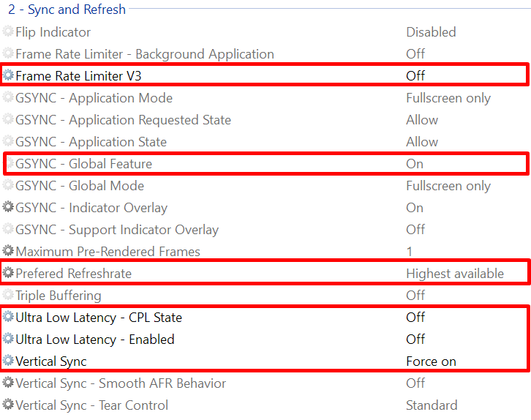Select GSYNC - Indicator Overlay setting name
531x420 pixels.
(91, 208)
